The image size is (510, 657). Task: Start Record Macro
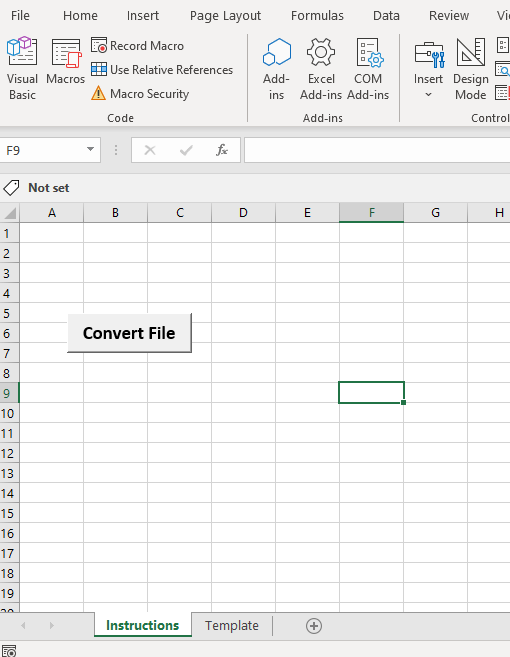[x=137, y=46]
